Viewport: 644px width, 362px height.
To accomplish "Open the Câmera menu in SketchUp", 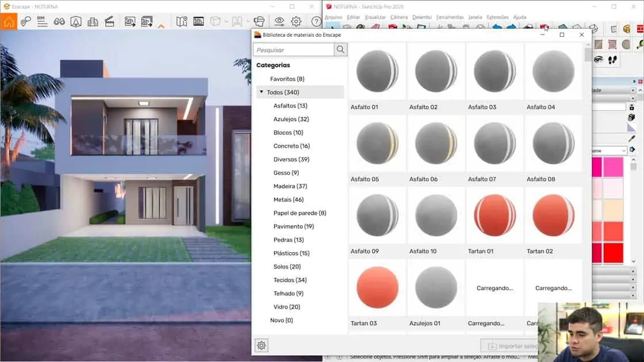I will 399,17.
